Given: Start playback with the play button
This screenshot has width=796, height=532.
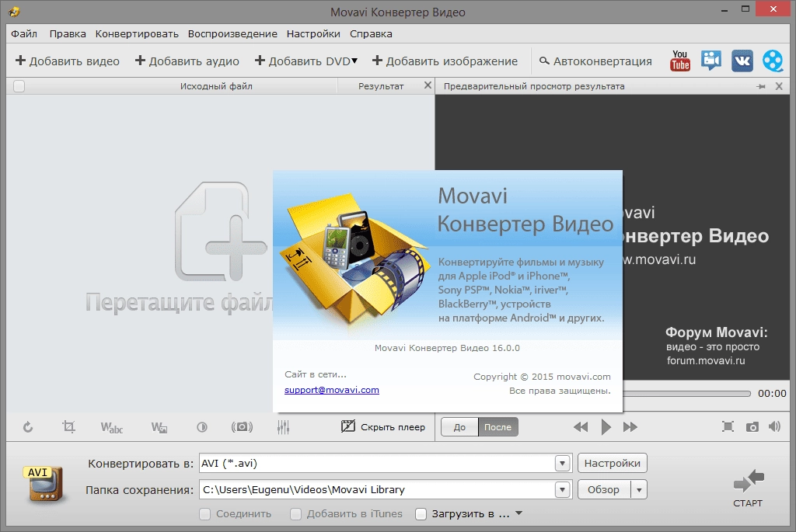Looking at the screenshot, I should [x=606, y=427].
